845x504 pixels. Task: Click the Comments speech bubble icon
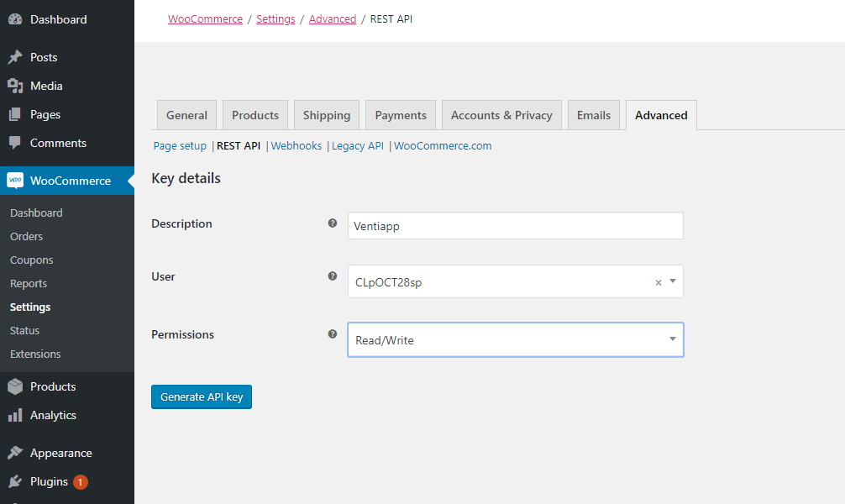(15, 143)
